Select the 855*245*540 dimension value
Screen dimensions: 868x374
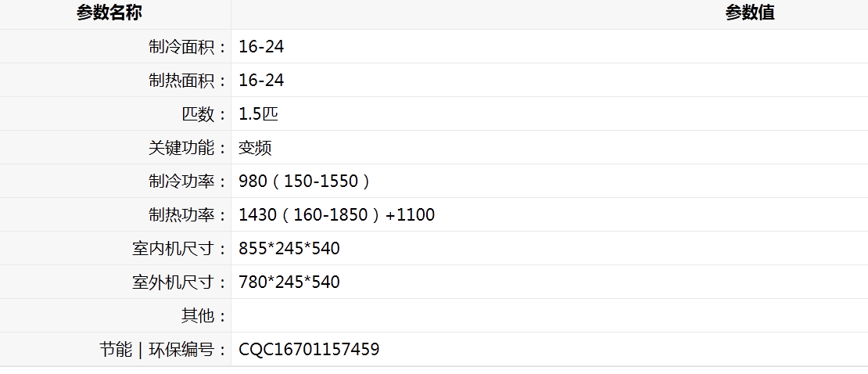(x=289, y=250)
